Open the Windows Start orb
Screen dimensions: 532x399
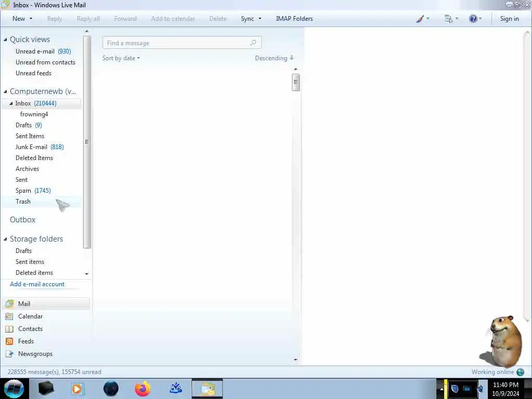14,389
